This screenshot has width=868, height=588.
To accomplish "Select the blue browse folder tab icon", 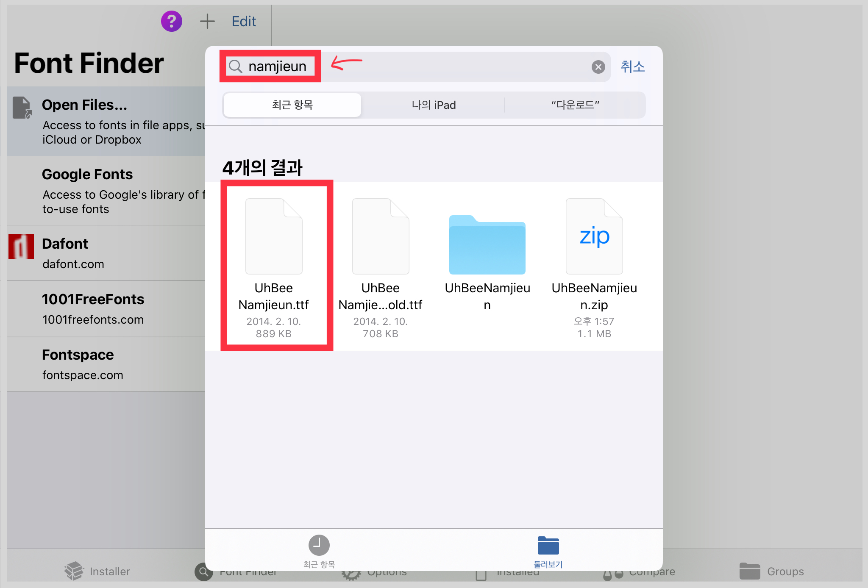I will tap(548, 546).
